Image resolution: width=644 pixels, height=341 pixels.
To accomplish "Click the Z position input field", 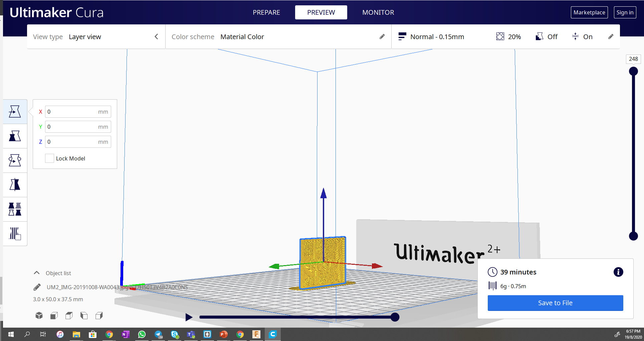I will point(78,142).
